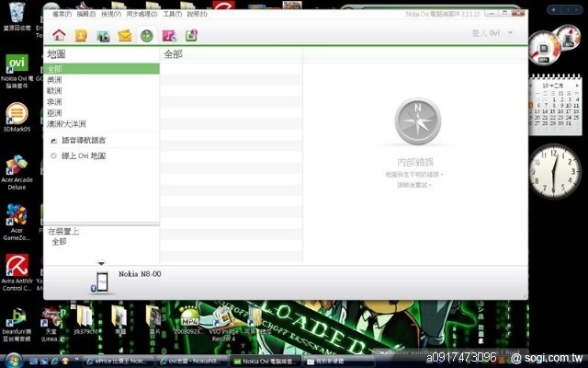This screenshot has height=368, width=588.
Task: Click the analog clock gadget
Action: pos(555,171)
